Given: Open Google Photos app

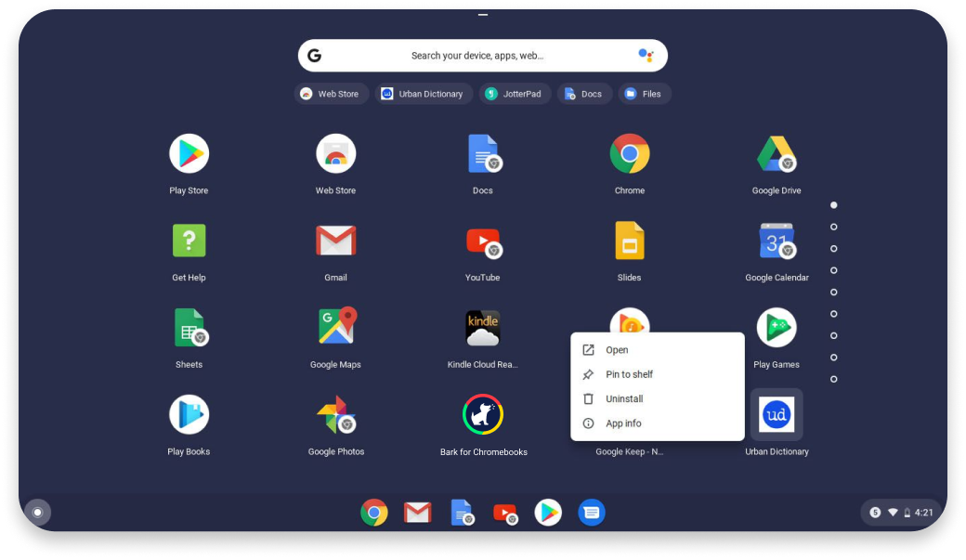Looking at the screenshot, I should coord(335,415).
